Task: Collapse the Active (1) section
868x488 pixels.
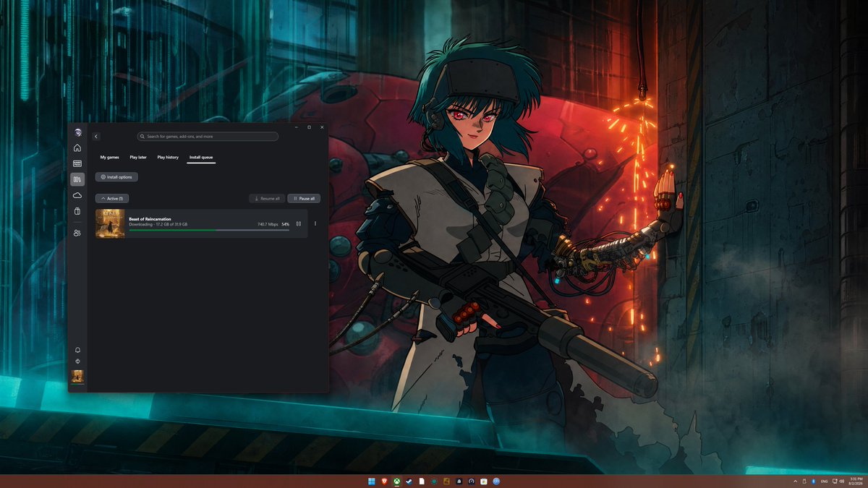Action: [x=112, y=198]
